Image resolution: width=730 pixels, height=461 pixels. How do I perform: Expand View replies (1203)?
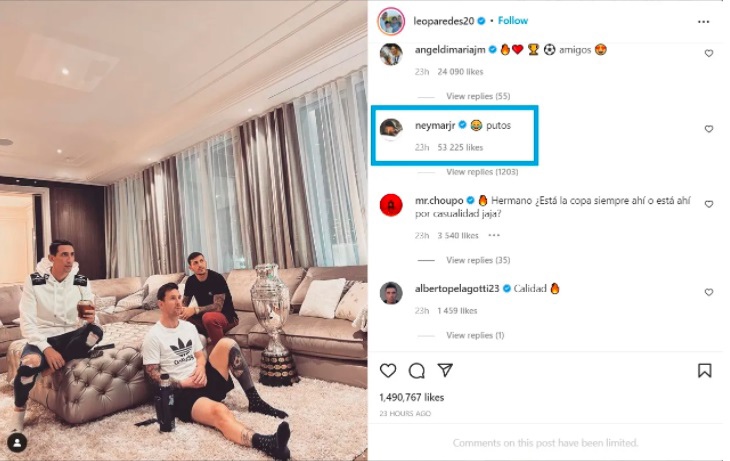pos(482,172)
